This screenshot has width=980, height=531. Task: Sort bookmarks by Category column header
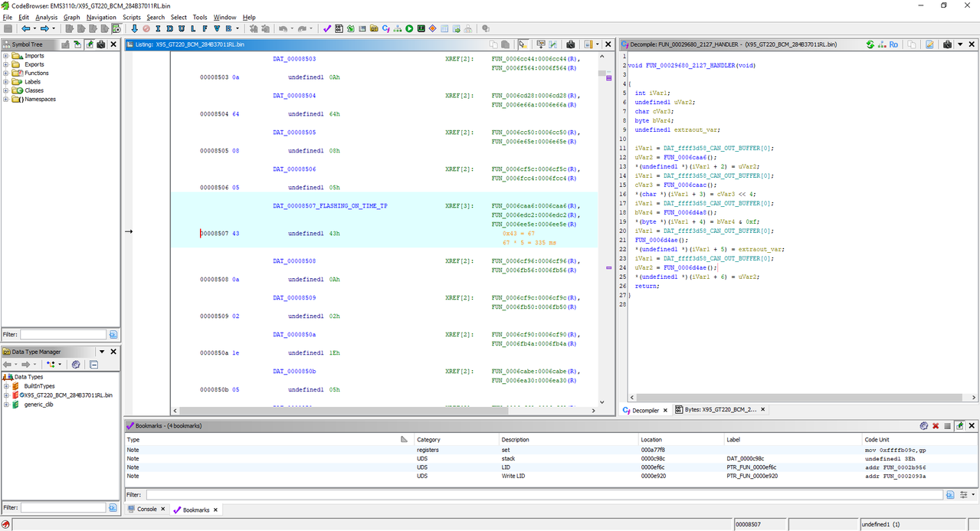455,440
